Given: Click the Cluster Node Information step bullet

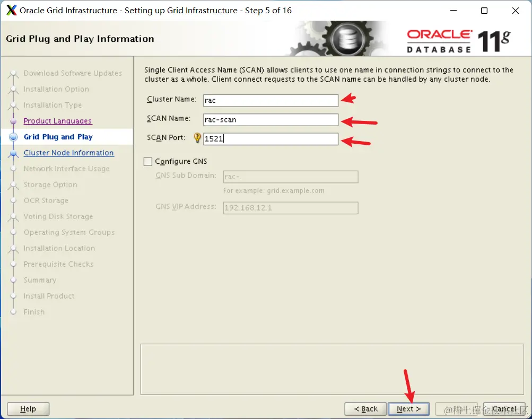Looking at the screenshot, I should pyautogui.click(x=13, y=153).
